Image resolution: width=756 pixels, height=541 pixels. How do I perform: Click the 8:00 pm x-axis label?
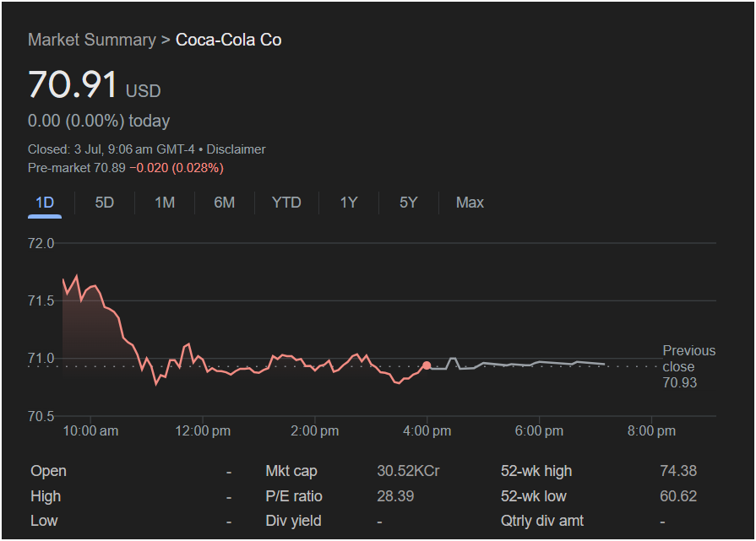pos(651,431)
